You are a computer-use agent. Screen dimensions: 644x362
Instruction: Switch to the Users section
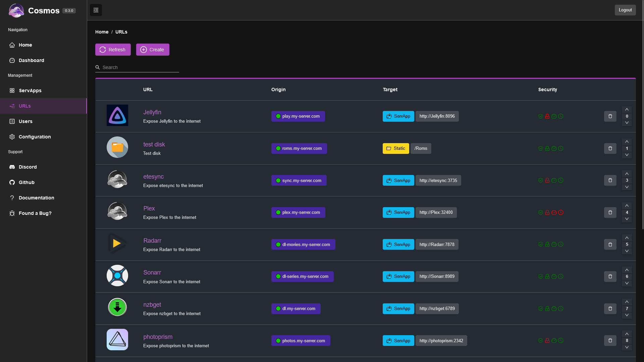[25, 121]
